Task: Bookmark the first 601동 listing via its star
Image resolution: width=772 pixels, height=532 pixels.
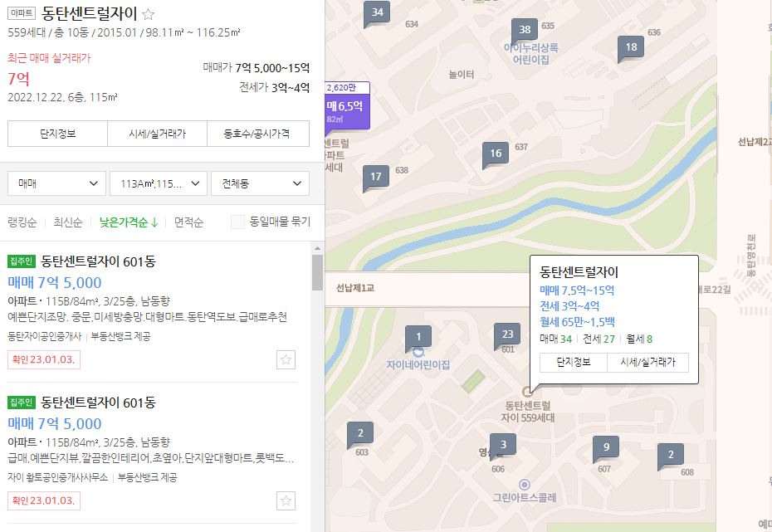Action: tap(286, 359)
